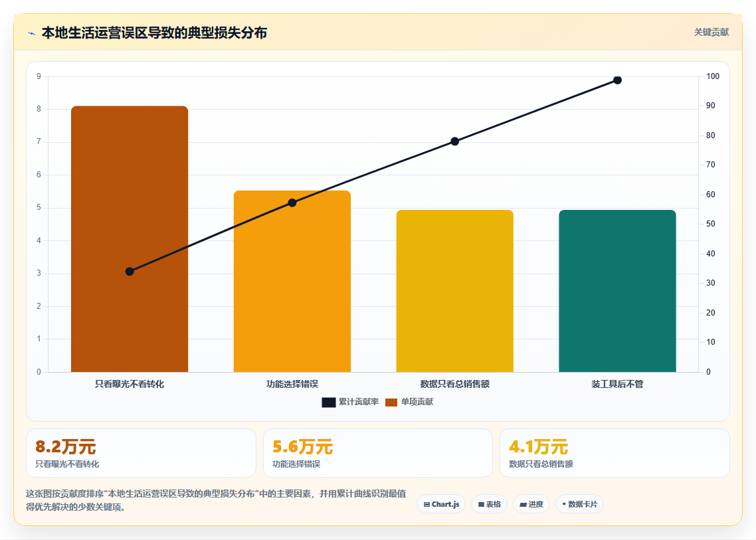Click the orange 功能选择错误 bar
The height and width of the screenshot is (540, 756).
[x=292, y=282]
